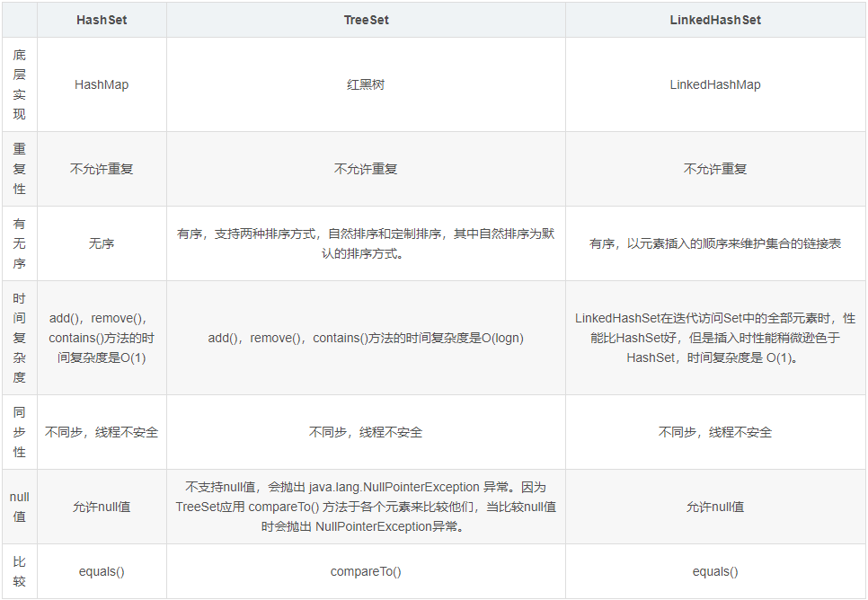Select the null值 row label
868x600 pixels.
(x=20, y=507)
